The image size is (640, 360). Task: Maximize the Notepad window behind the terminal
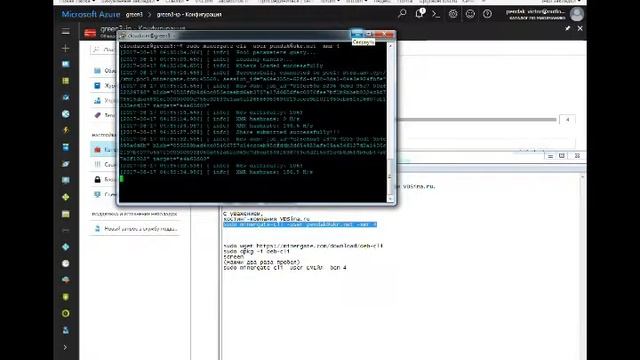(562, 156)
